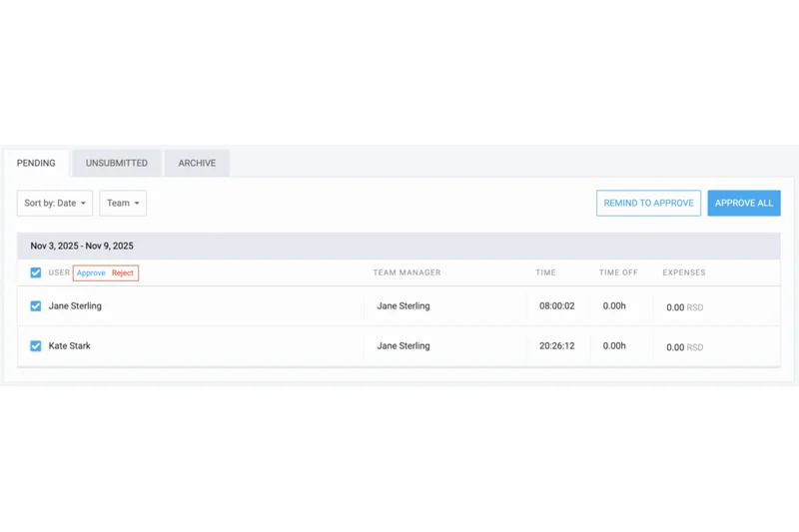Uncheck the checkbox next to Jane Sterling

click(36, 306)
